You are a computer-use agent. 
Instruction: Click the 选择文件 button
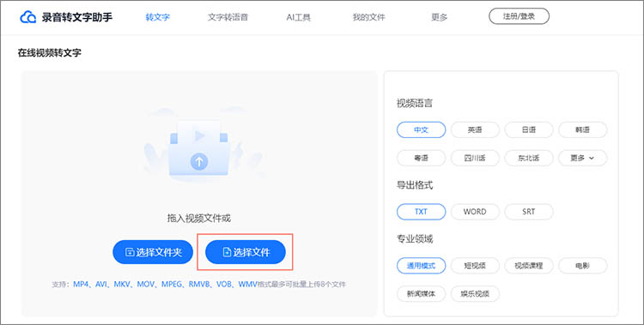point(246,252)
